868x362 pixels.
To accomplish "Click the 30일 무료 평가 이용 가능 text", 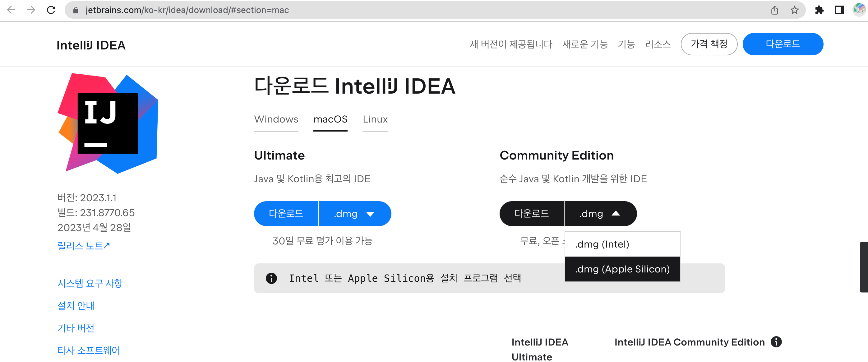I will pos(322,241).
